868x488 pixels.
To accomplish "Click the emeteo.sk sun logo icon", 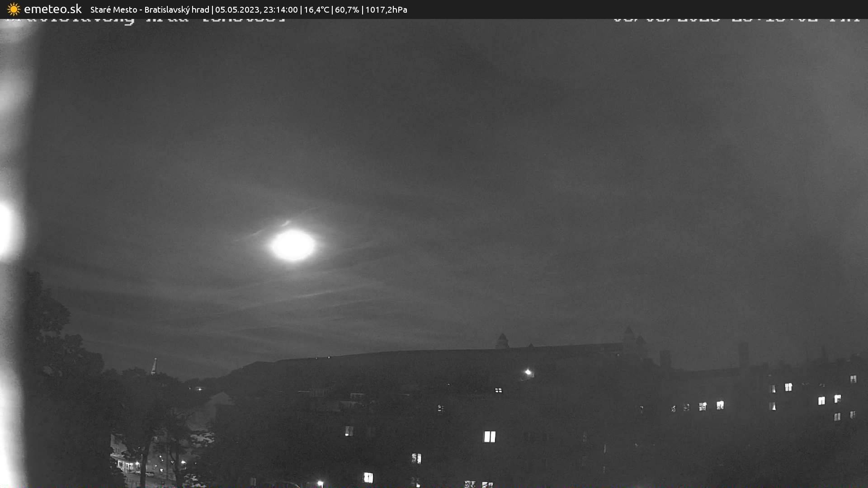I will tap(14, 9).
